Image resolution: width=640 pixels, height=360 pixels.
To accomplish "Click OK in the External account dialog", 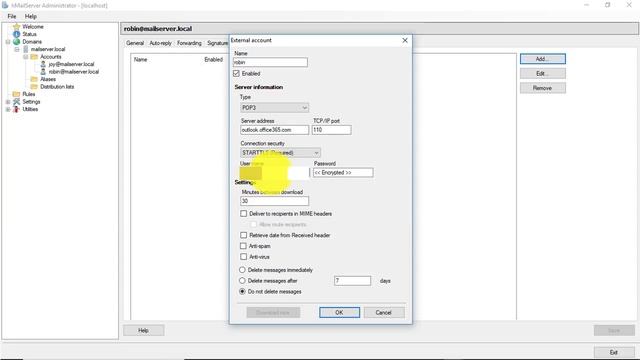I will [339, 312].
